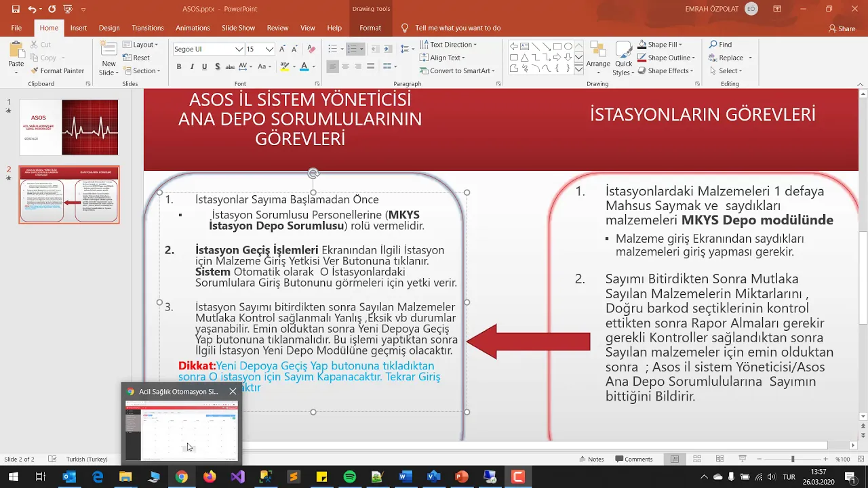Open the font size combo box
The image size is (868, 488).
click(260, 49)
